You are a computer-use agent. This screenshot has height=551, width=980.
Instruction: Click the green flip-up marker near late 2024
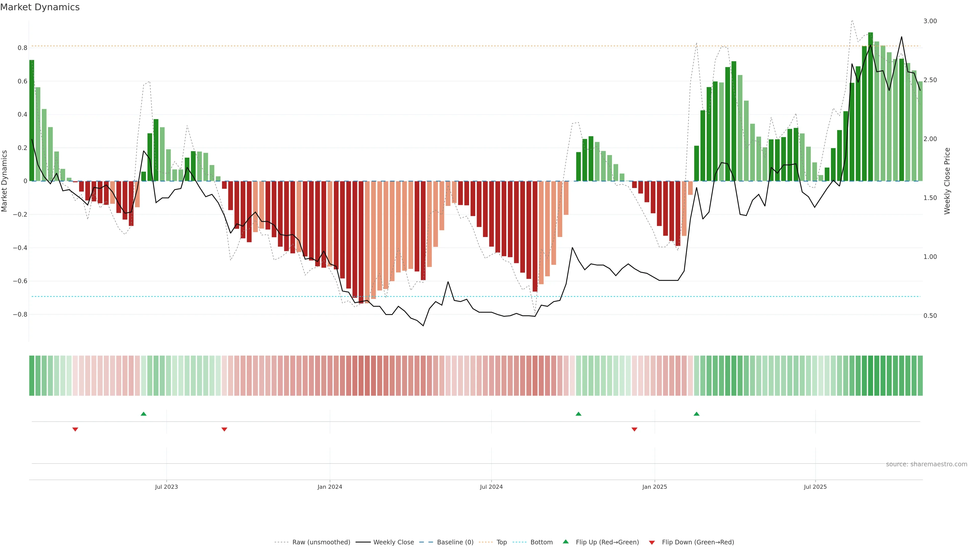pos(578,414)
